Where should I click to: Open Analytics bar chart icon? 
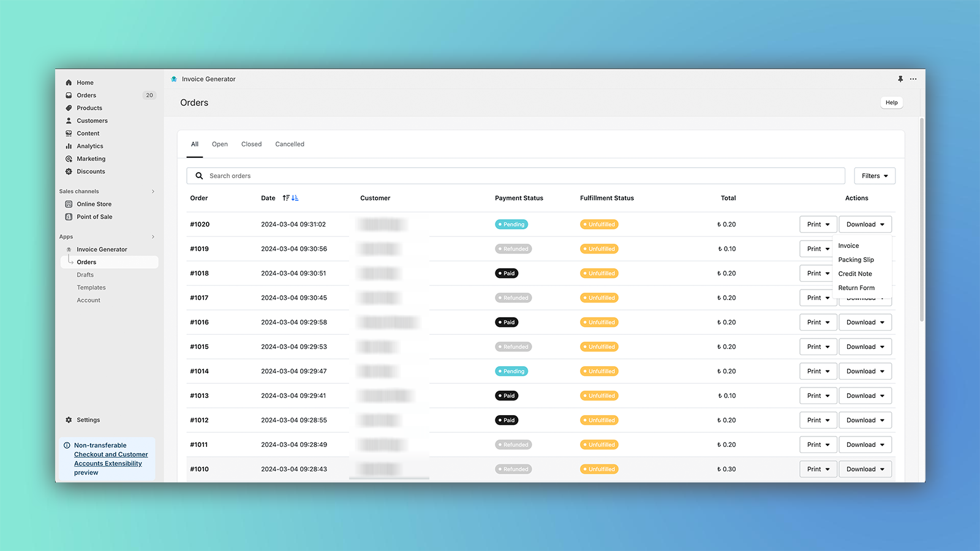(69, 146)
